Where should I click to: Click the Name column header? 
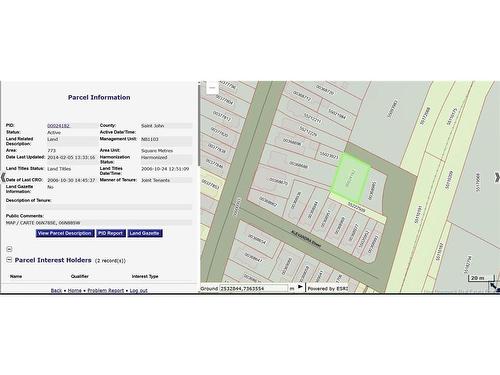[16, 276]
